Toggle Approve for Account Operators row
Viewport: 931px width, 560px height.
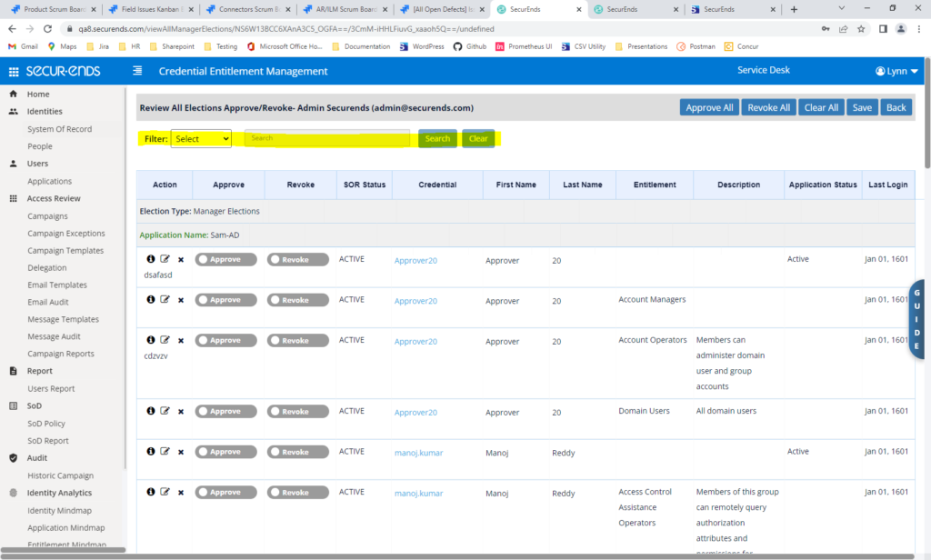[x=225, y=340]
